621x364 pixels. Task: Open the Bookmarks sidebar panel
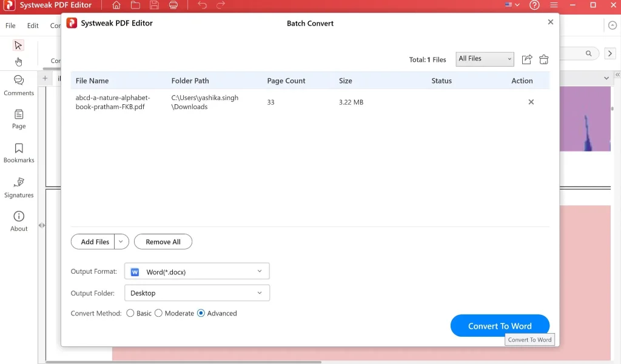pyautogui.click(x=19, y=153)
